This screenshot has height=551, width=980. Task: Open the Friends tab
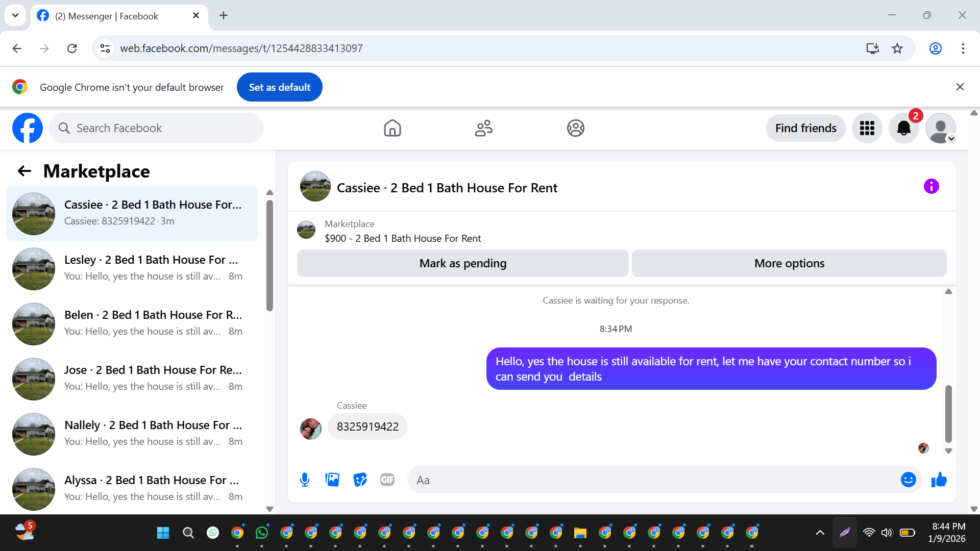click(x=483, y=128)
